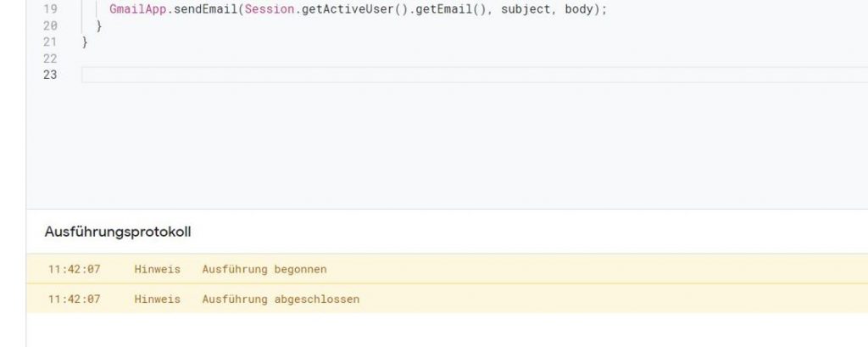Click the getActiveUser method call
Image resolution: width=868 pixels, height=347 pixels.
345,9
